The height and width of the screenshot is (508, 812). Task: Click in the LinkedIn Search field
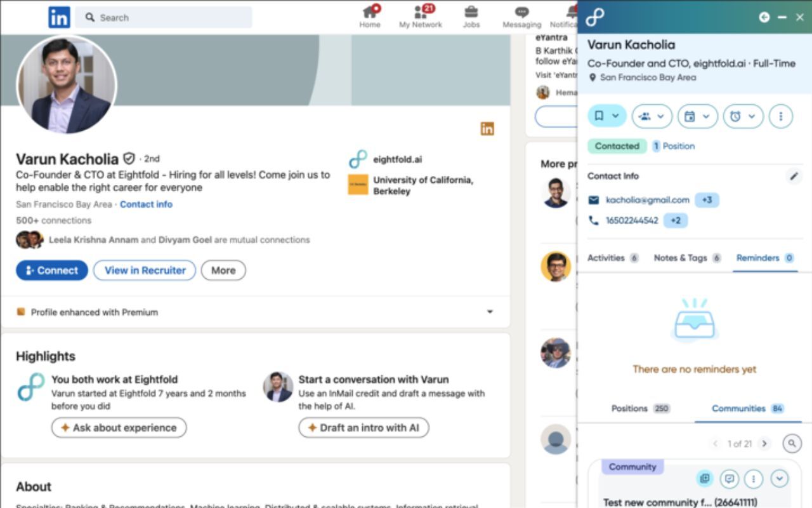(164, 18)
